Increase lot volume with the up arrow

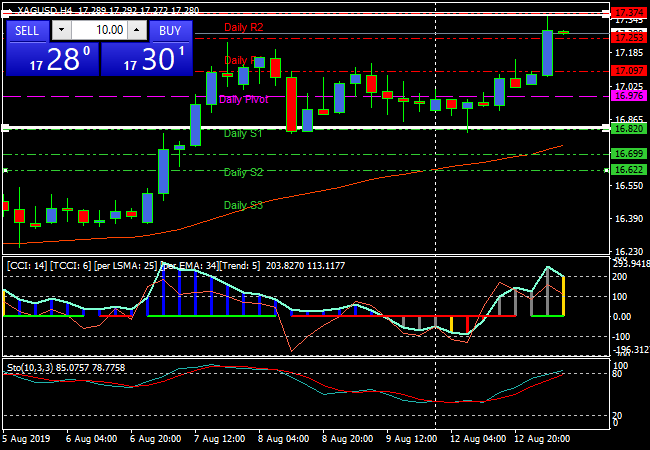[x=137, y=31]
